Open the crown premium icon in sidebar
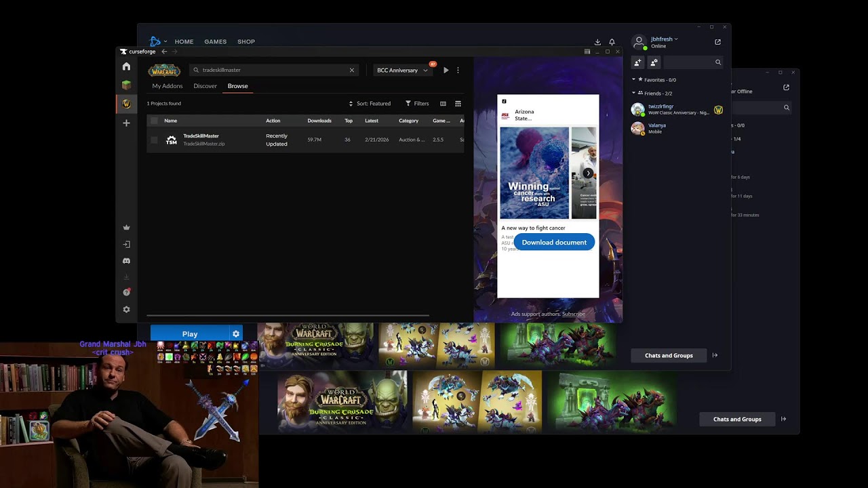 pyautogui.click(x=126, y=228)
